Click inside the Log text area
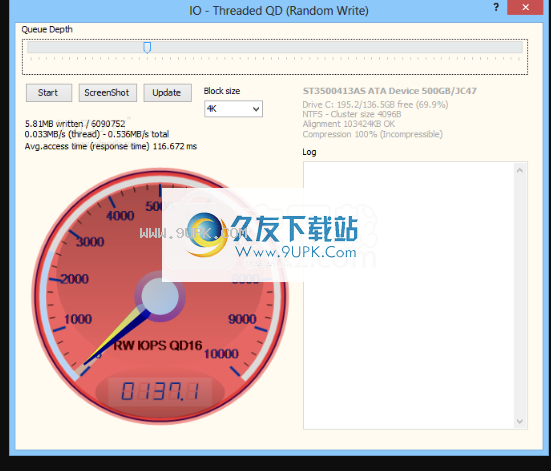The image size is (551, 471). click(409, 295)
